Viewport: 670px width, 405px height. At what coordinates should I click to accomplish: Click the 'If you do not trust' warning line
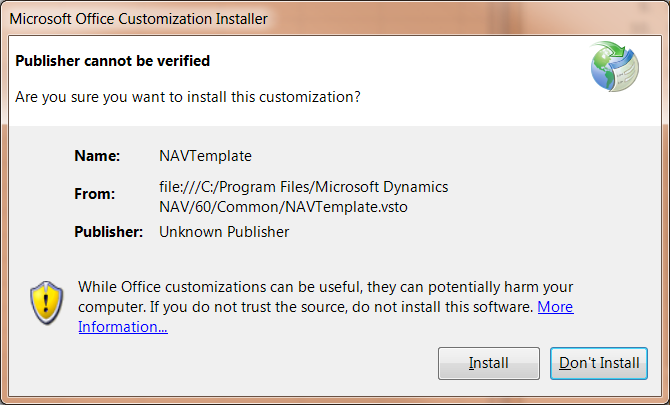[347, 307]
